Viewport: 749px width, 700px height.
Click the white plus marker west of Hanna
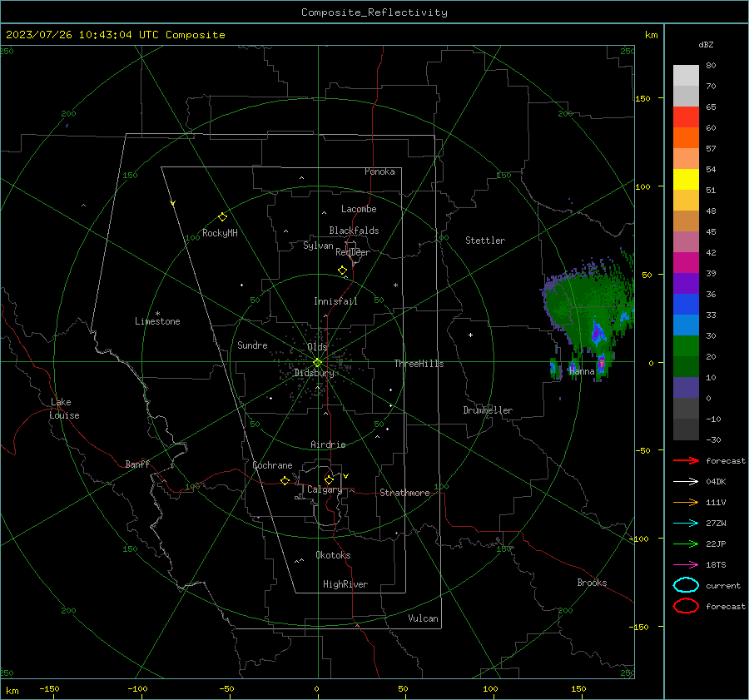pyautogui.click(x=470, y=335)
